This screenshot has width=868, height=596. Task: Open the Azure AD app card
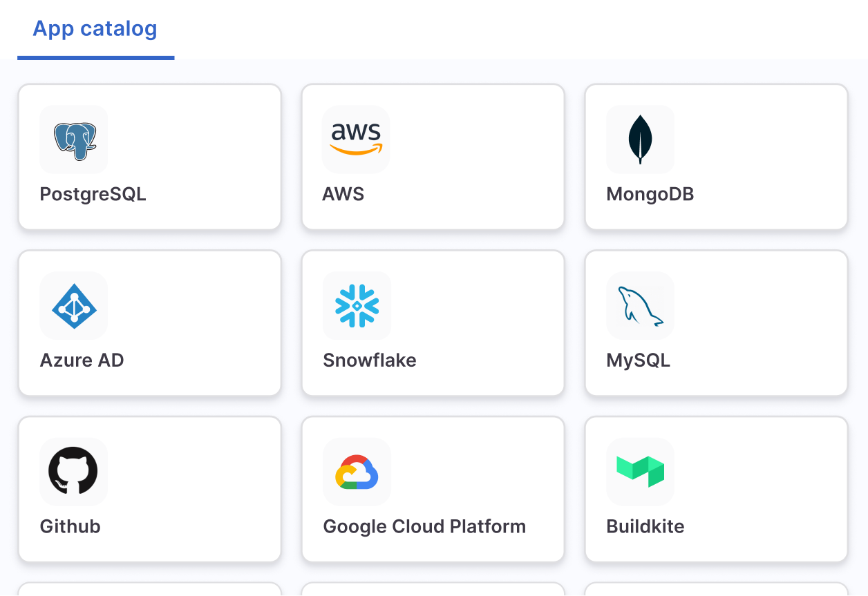coord(150,323)
